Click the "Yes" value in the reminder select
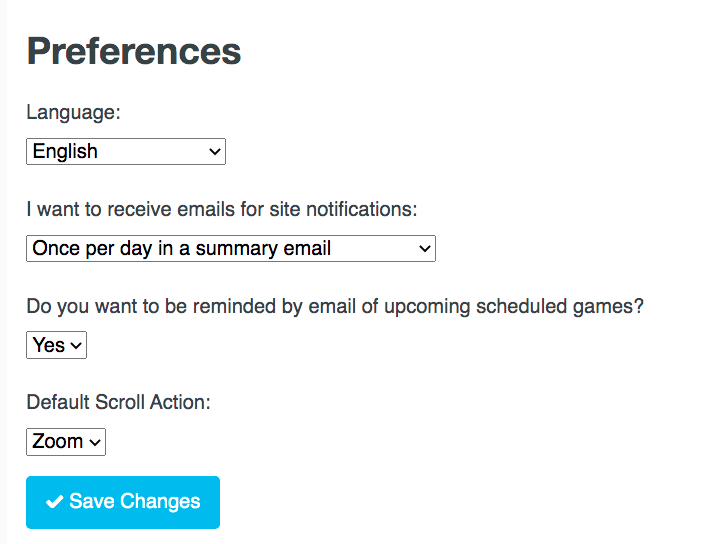The image size is (709, 544). click(x=48, y=345)
